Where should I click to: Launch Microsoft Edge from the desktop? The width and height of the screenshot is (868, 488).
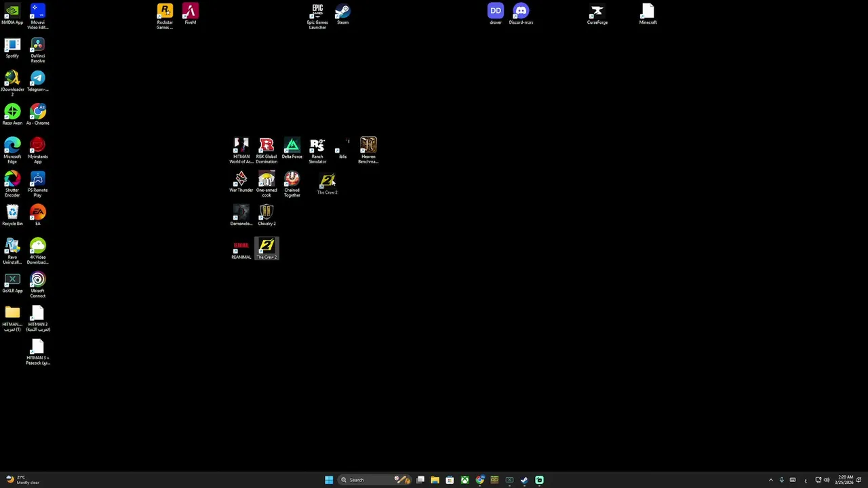[x=12, y=150]
